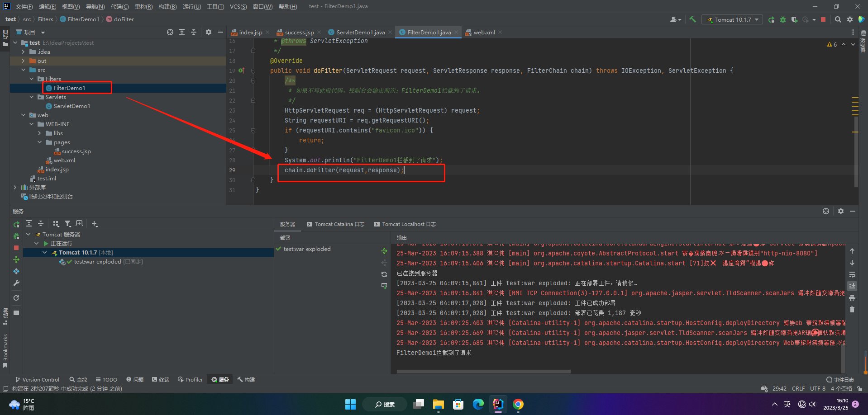Rerun server in Services side toolbar
868x415 pixels.
tap(16, 225)
